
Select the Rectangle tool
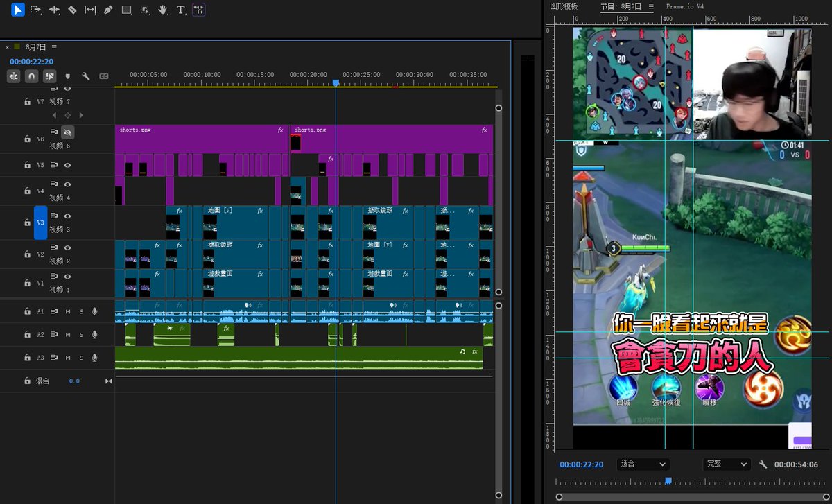(x=126, y=10)
